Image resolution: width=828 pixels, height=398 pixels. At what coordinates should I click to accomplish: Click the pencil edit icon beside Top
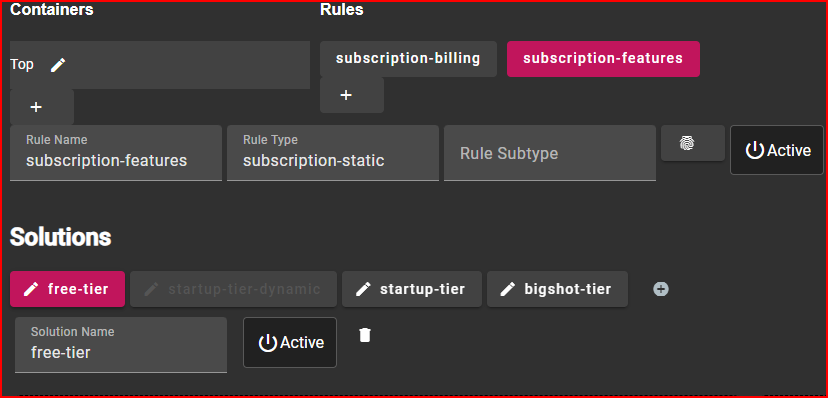[58, 65]
